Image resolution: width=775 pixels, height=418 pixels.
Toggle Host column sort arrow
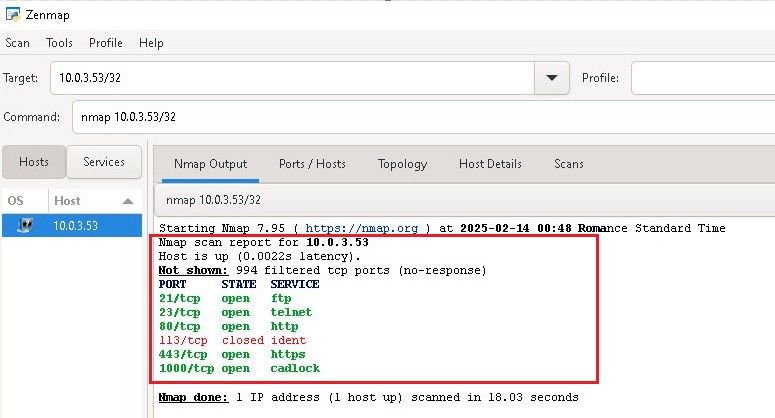(128, 201)
